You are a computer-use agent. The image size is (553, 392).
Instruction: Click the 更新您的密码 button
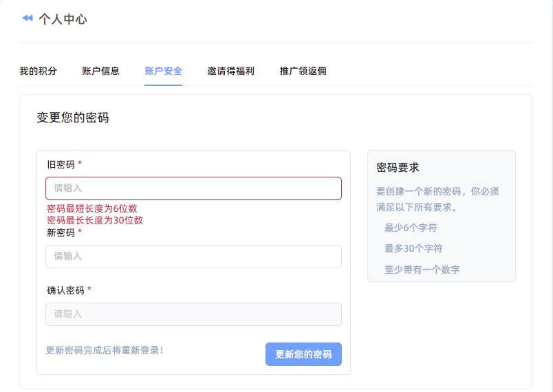coord(303,354)
